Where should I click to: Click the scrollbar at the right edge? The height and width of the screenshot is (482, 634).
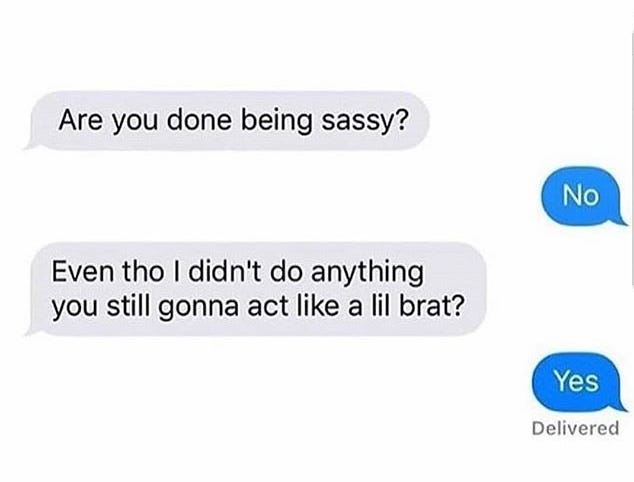[632, 160]
